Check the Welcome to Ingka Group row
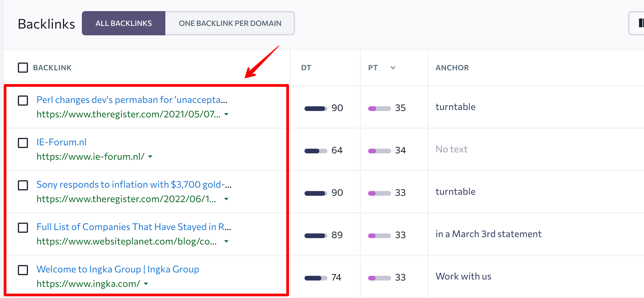 [23, 270]
